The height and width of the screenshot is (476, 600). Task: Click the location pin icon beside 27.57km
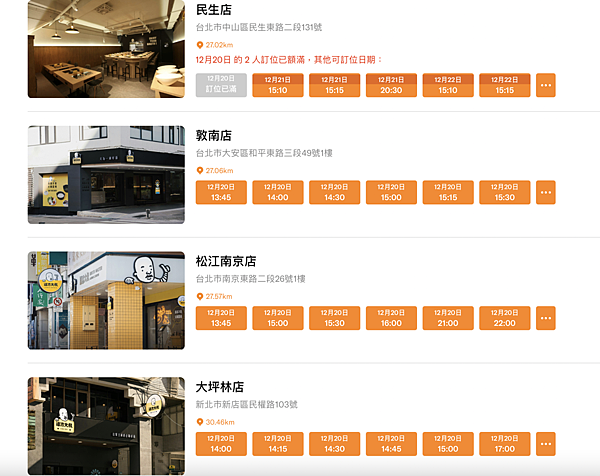[x=199, y=297]
